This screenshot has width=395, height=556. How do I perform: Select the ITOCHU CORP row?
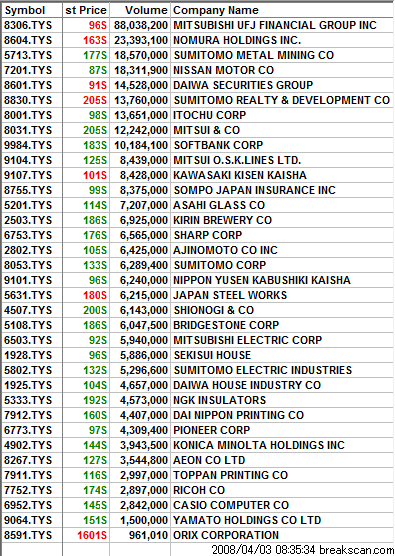198,115
